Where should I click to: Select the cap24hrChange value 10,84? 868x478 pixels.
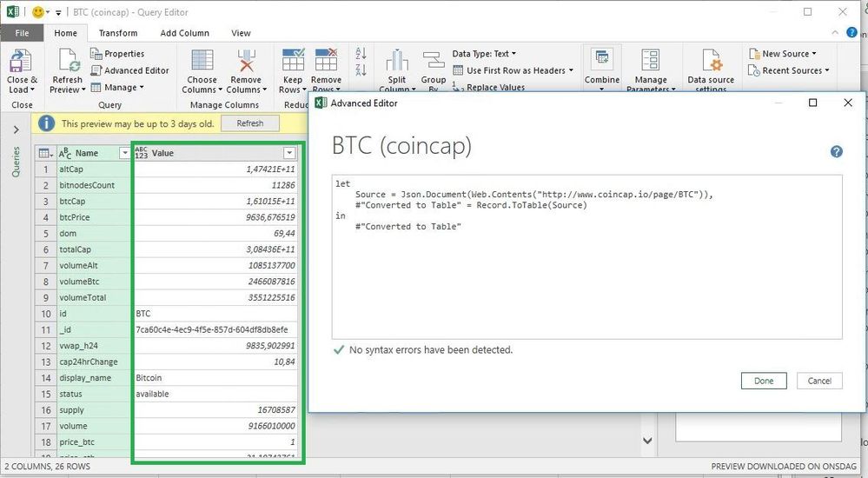pyautogui.click(x=215, y=362)
